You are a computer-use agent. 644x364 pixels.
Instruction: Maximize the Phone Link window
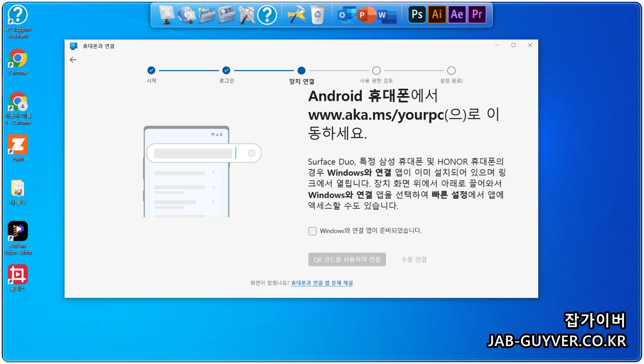coord(513,45)
